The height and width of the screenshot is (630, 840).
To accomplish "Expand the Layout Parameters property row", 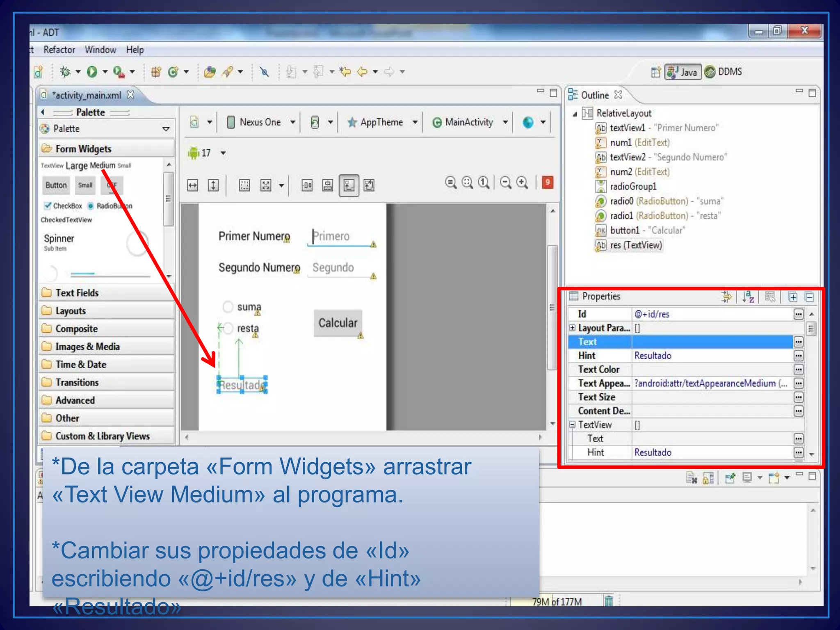I will coord(572,328).
